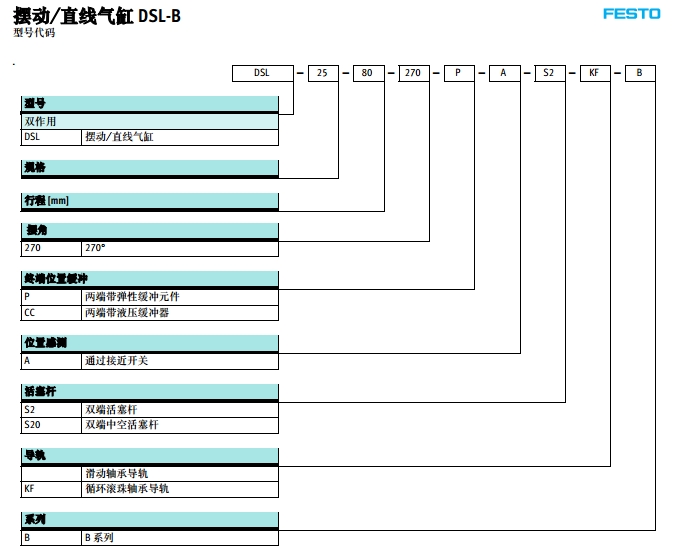
Task: Click the FESTO logo
Action: point(631,14)
